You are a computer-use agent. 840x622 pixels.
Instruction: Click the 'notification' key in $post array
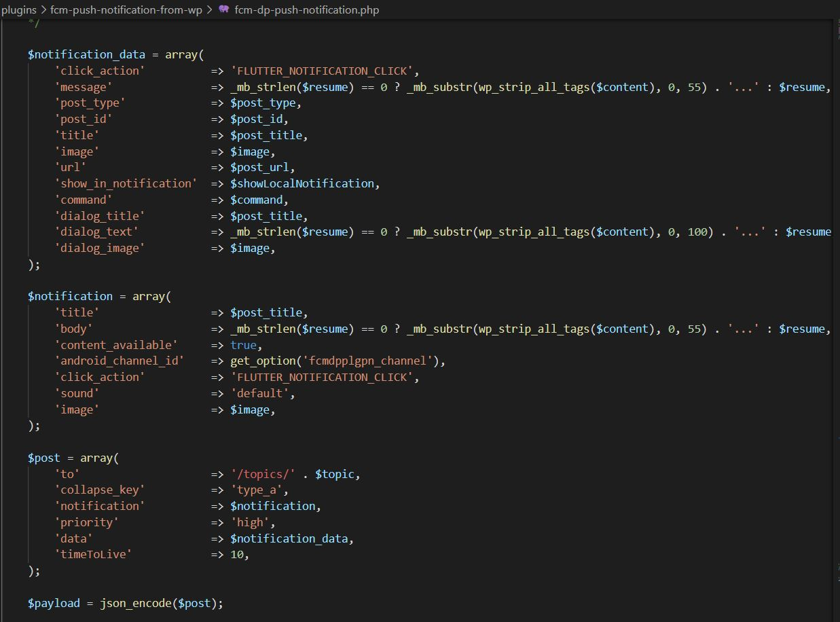[x=100, y=506]
